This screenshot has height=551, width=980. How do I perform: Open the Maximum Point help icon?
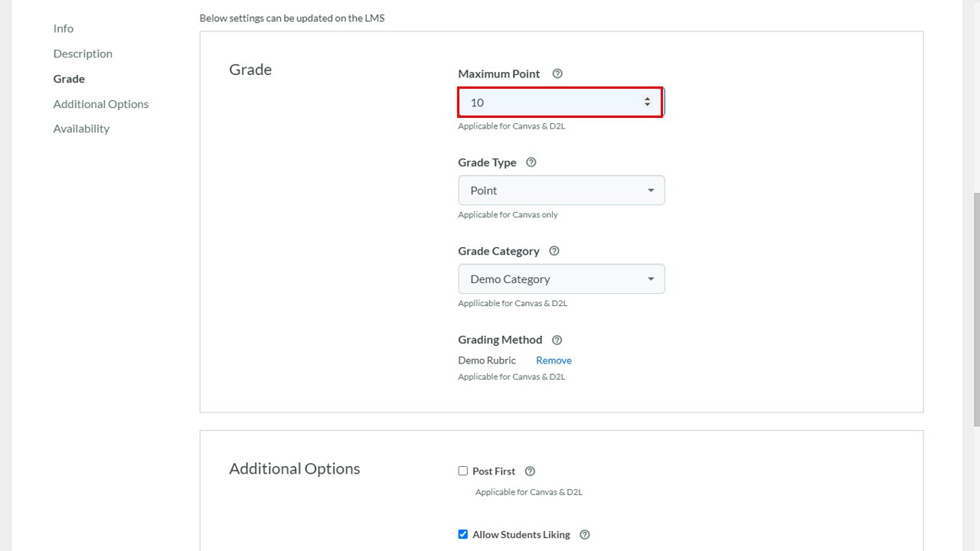click(557, 73)
